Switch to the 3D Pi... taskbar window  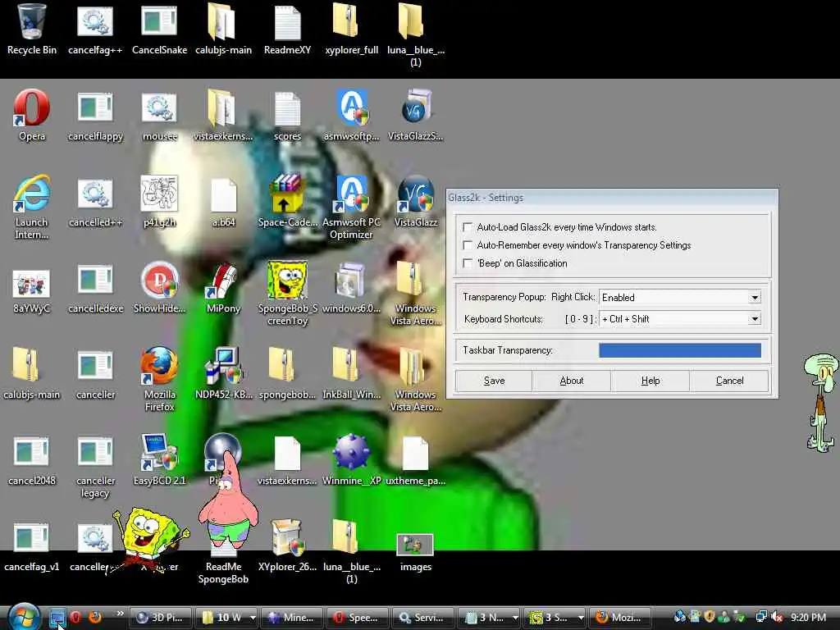click(x=160, y=618)
